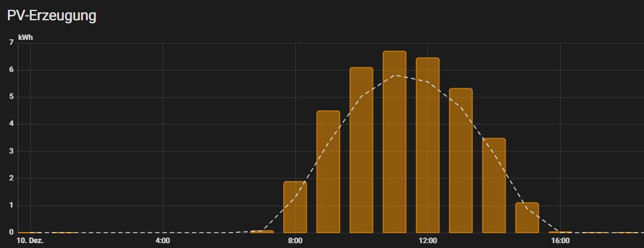Click the short bar at 15:00
This screenshot has height=248, width=644.
[527, 217]
